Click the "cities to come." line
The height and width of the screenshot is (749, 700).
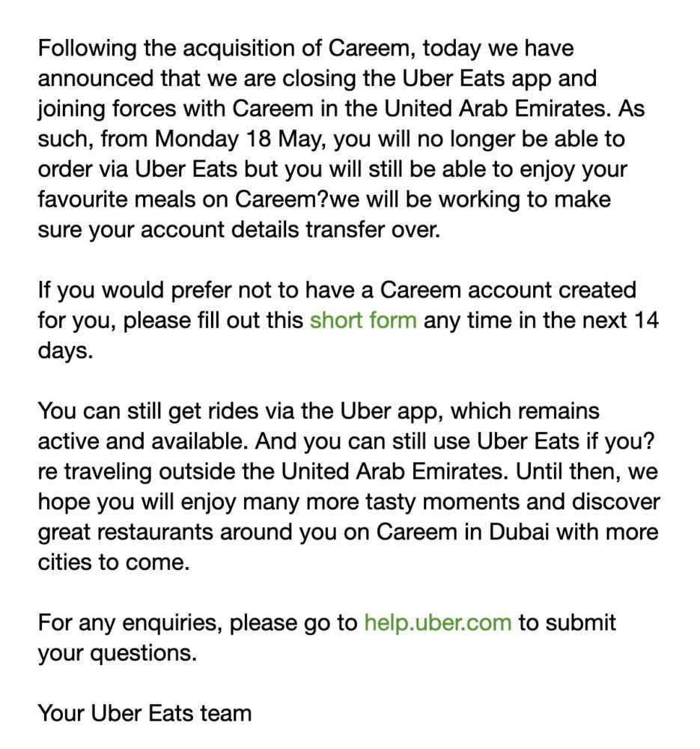point(114,562)
